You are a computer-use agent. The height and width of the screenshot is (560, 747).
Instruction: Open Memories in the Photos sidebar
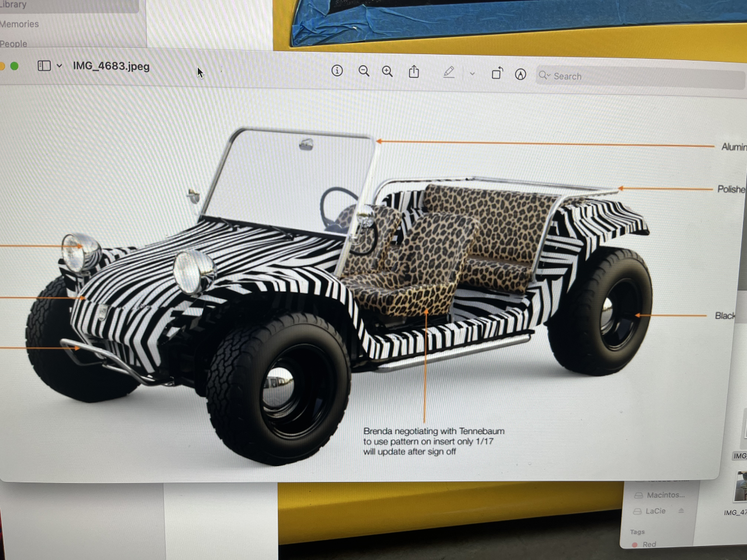point(19,24)
